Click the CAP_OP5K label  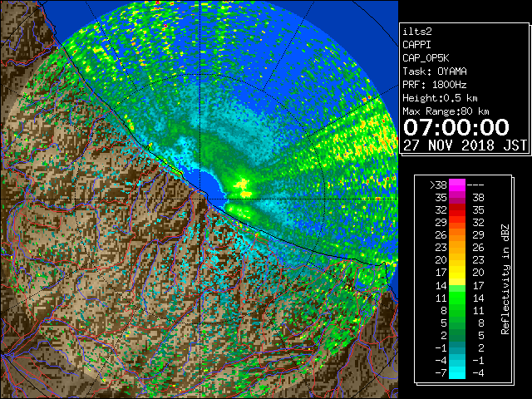pyautogui.click(x=426, y=58)
